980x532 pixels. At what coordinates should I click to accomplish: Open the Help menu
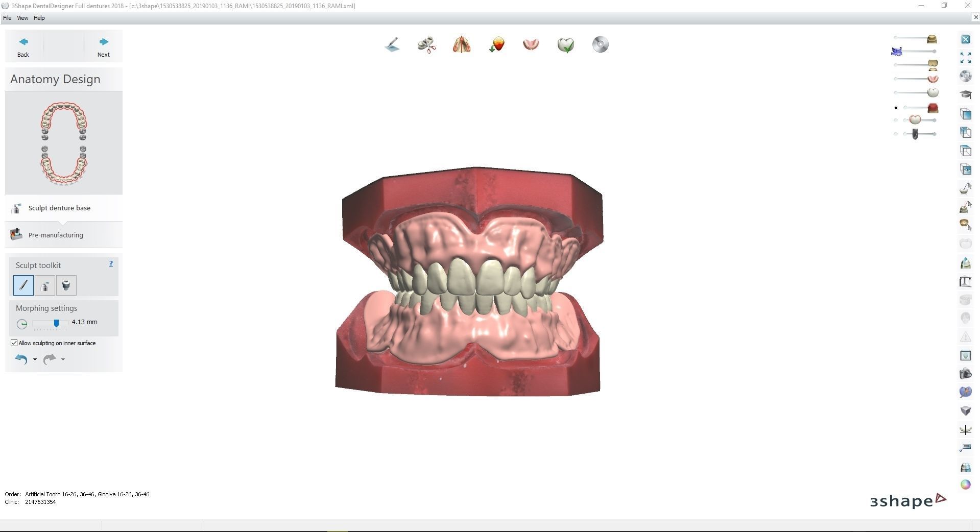39,18
